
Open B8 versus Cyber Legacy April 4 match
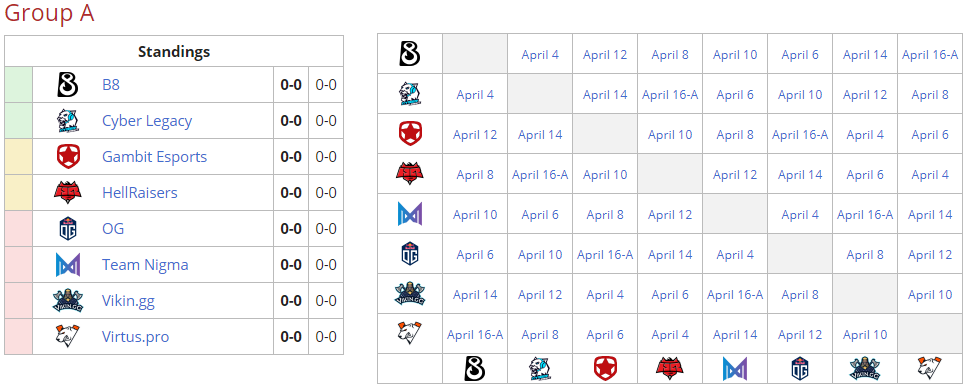click(540, 54)
